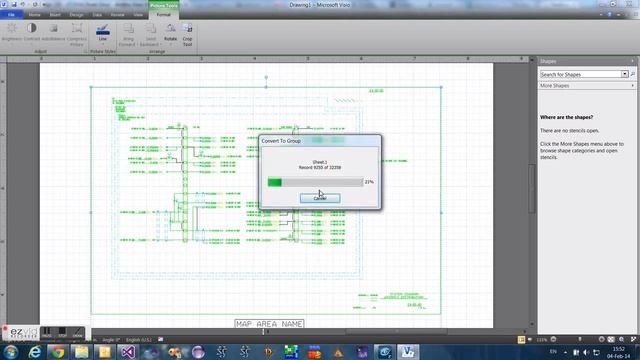640x360 pixels.
Task: Collapse the Shapes pane with header arrow
Action: coord(633,61)
